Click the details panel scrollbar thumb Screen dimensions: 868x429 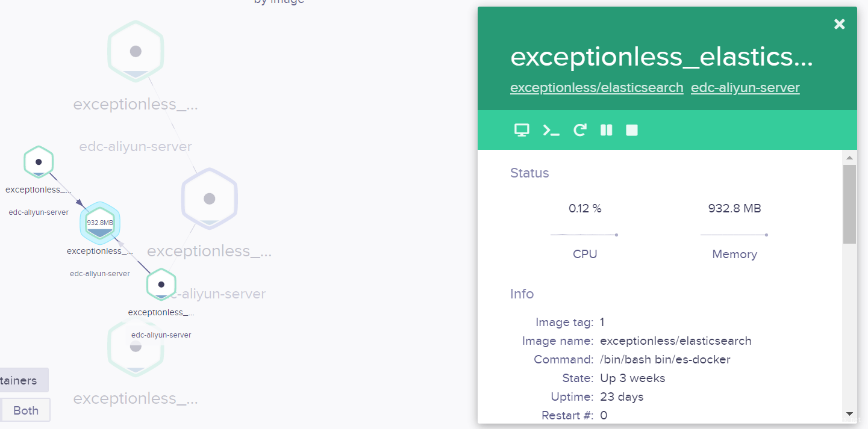849,204
